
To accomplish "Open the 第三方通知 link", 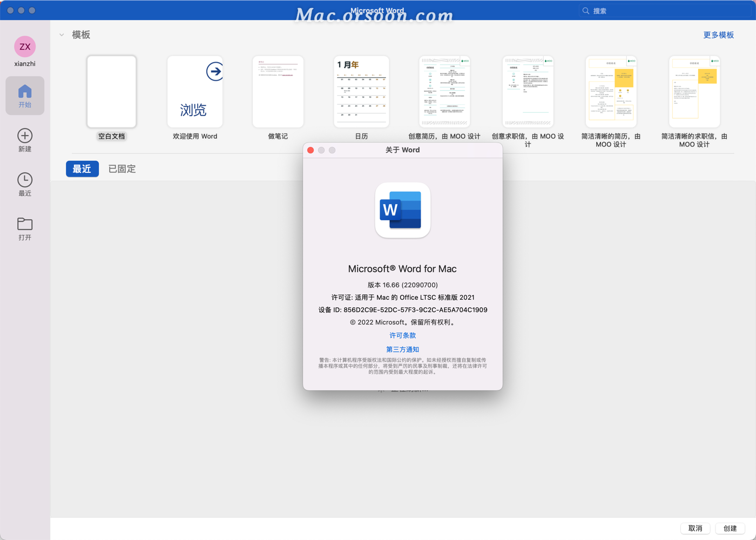I will pos(403,349).
